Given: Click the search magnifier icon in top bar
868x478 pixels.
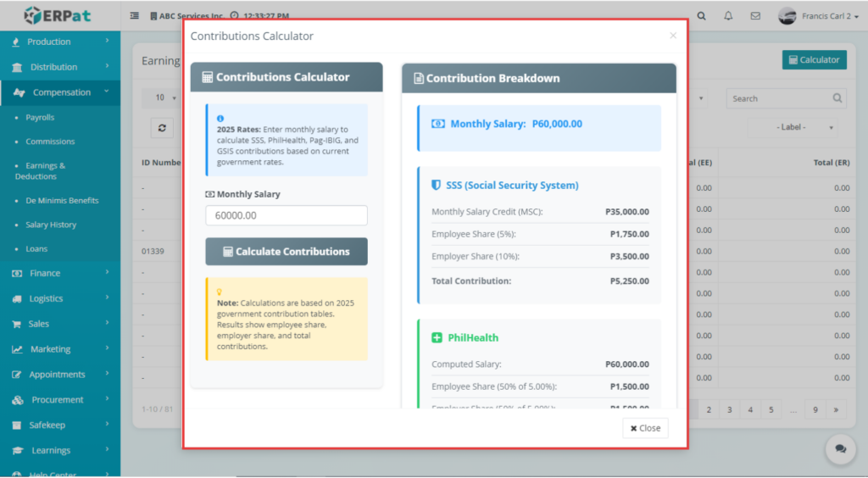Looking at the screenshot, I should [701, 16].
